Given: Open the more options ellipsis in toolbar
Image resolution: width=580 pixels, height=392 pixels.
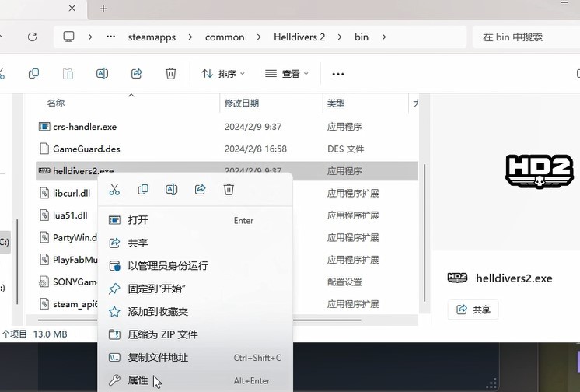Looking at the screenshot, I should [x=337, y=74].
